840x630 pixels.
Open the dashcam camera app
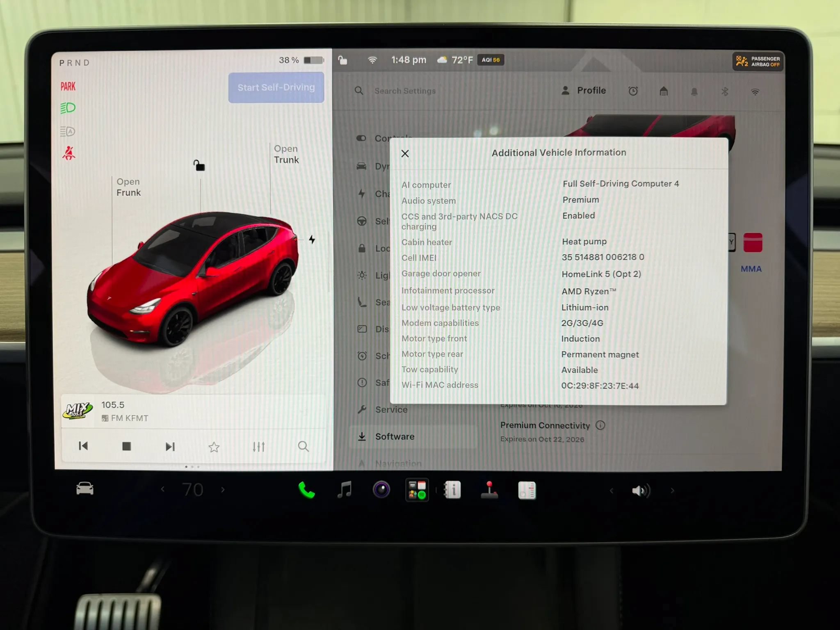(381, 490)
